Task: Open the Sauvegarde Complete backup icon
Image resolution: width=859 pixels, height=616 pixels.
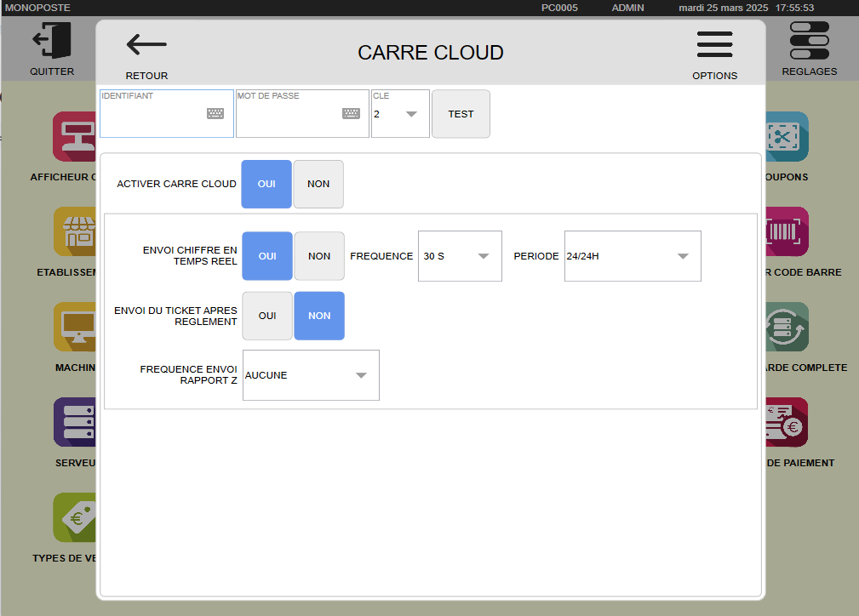Action: (x=787, y=327)
